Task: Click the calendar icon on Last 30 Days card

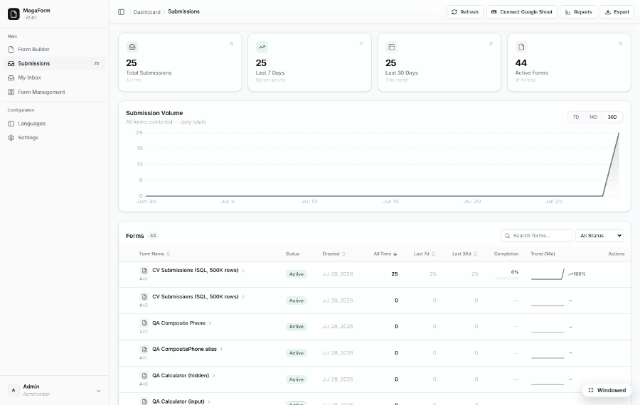Action: click(391, 47)
